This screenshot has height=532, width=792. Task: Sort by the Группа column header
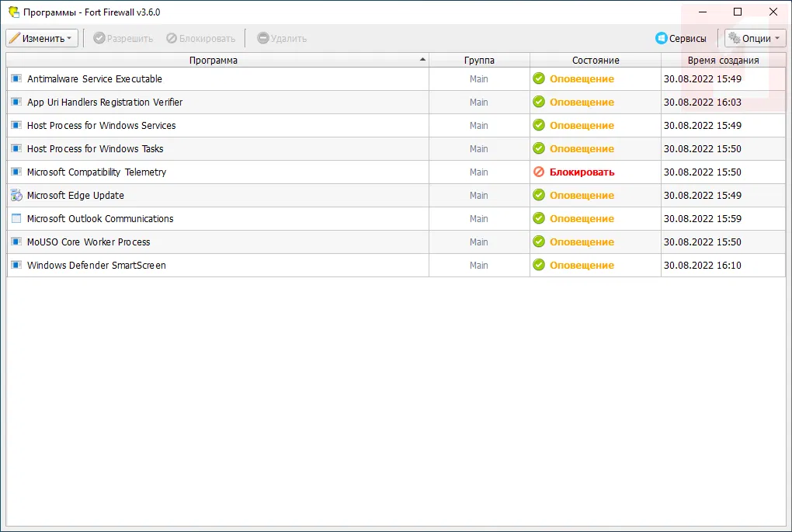tap(479, 60)
